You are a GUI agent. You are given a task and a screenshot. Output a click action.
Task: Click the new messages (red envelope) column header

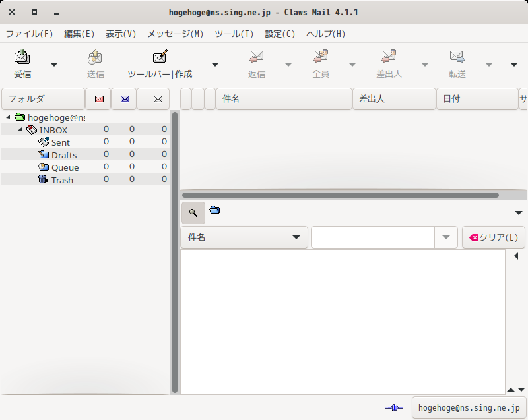pyautogui.click(x=98, y=99)
